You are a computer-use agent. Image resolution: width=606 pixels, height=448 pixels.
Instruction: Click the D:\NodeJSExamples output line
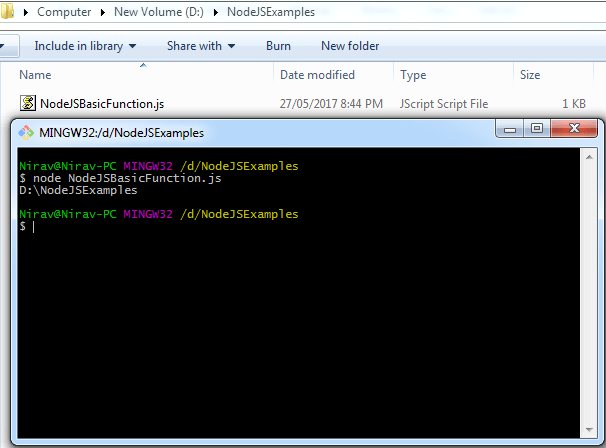[x=78, y=190]
